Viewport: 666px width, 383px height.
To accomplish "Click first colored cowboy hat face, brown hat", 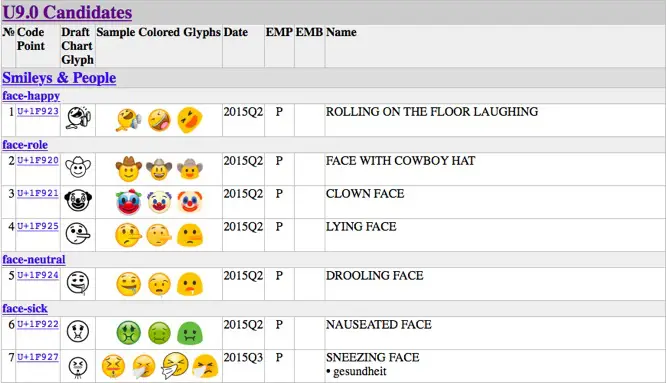I will (x=128, y=169).
